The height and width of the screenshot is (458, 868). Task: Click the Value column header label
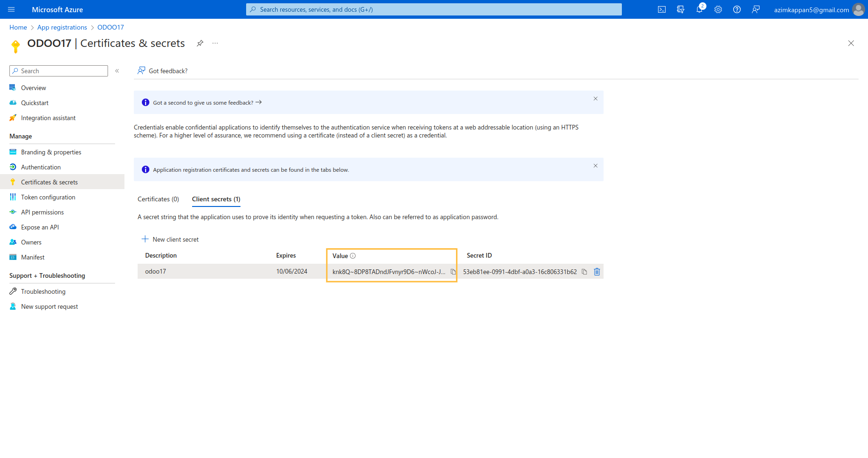point(340,256)
